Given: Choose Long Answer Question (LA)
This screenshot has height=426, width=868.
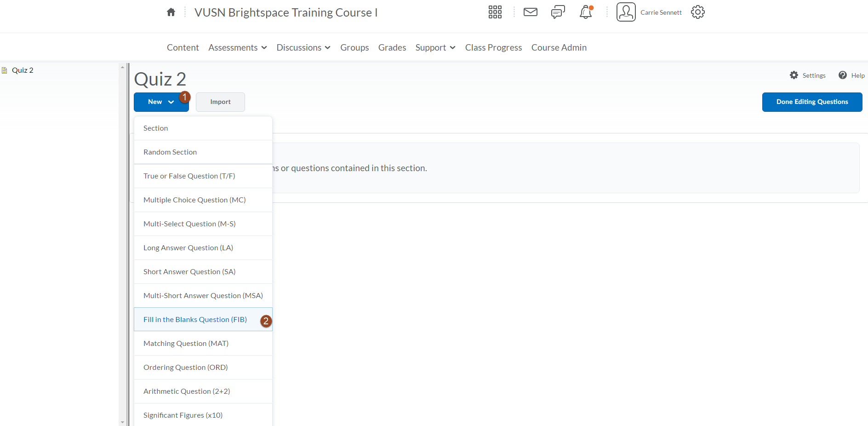Looking at the screenshot, I should (x=203, y=248).
